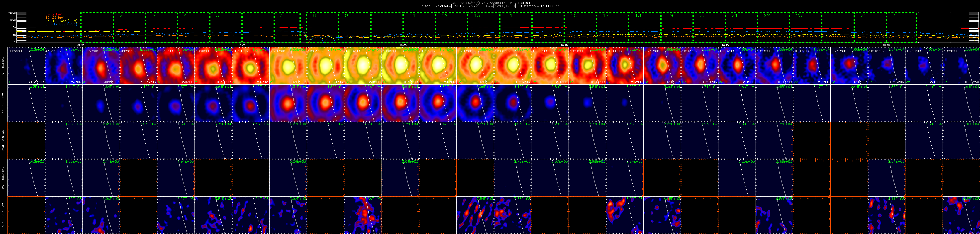Screen dimensions: 980x234
Task: Select the 3.0-6.0 keV image starting 10:05:00
Action: [400, 66]
